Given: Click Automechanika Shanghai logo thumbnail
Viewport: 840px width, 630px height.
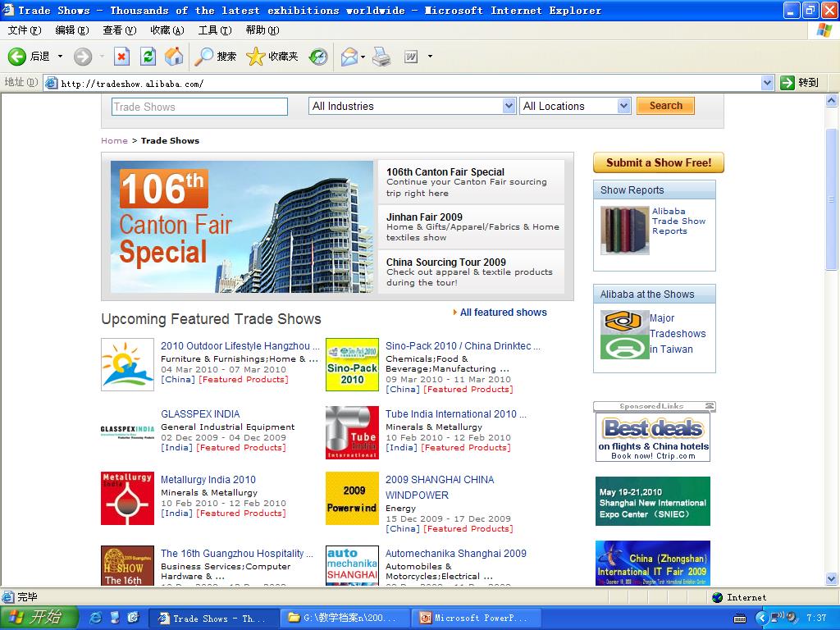Looking at the screenshot, I should coord(352,566).
